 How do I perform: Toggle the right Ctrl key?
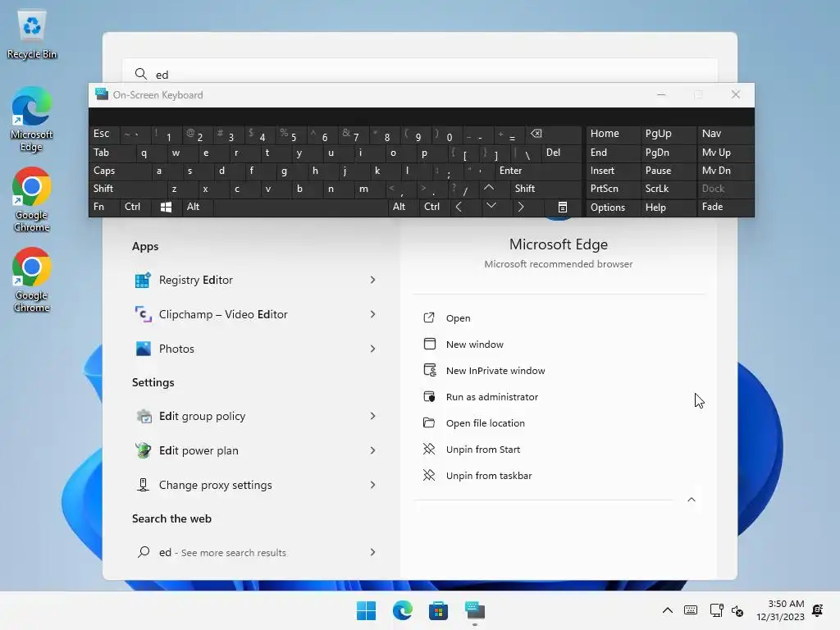(434, 207)
